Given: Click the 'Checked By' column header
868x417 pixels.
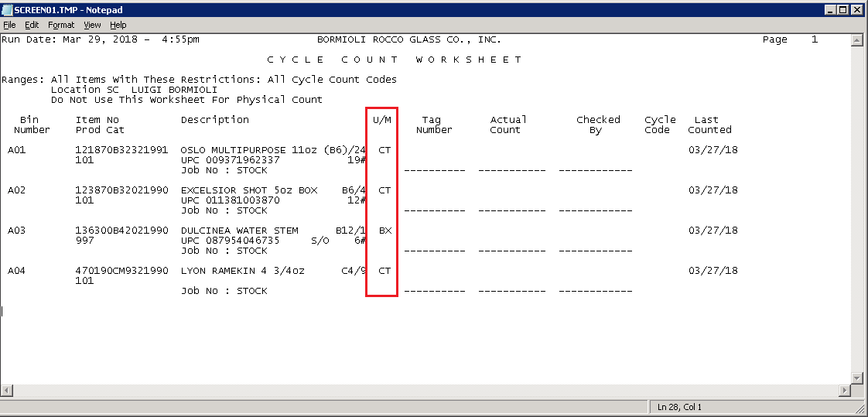Looking at the screenshot, I should pyautogui.click(x=598, y=125).
